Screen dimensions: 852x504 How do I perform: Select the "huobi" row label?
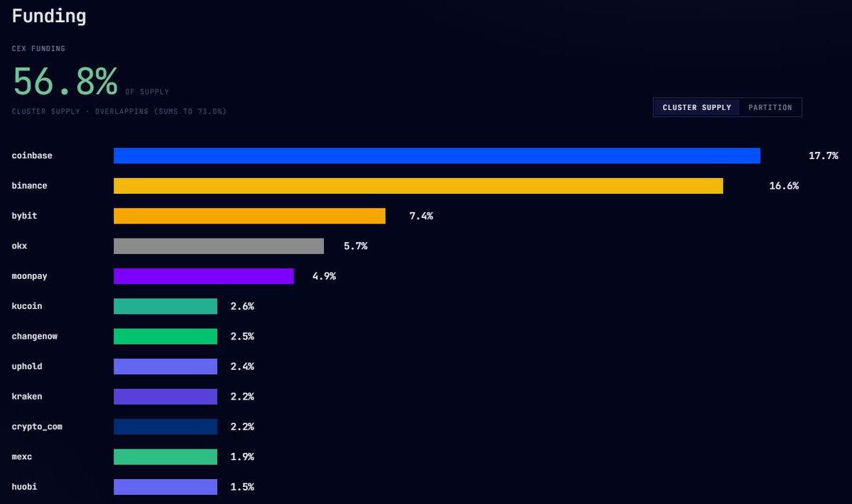pos(24,487)
